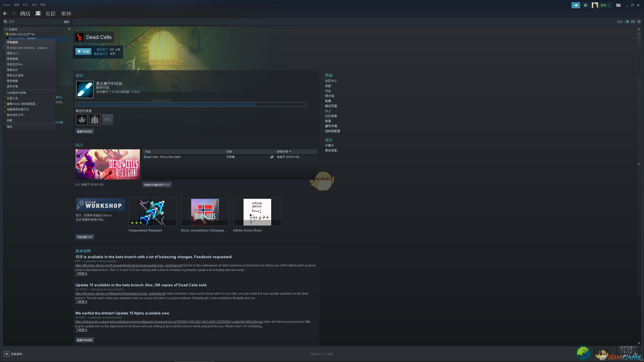Click the library search input field

tap(35, 22)
